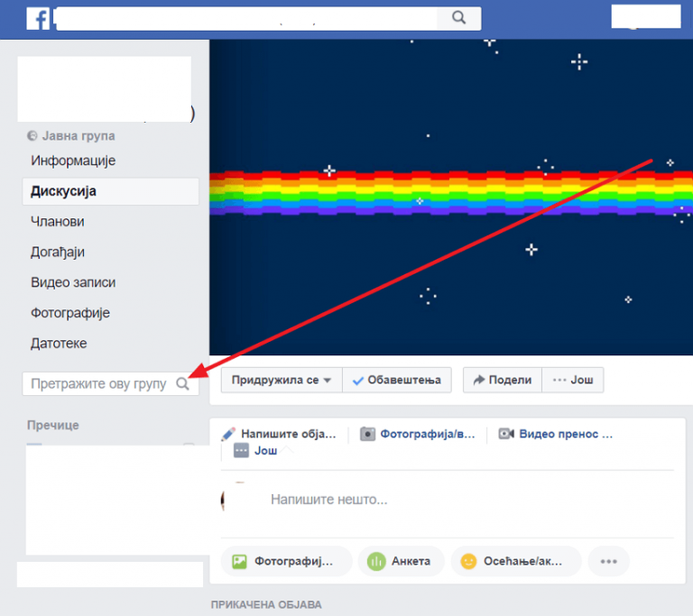This screenshot has width=693, height=616.
Task: Click the Пречице heading
Action: (53, 425)
